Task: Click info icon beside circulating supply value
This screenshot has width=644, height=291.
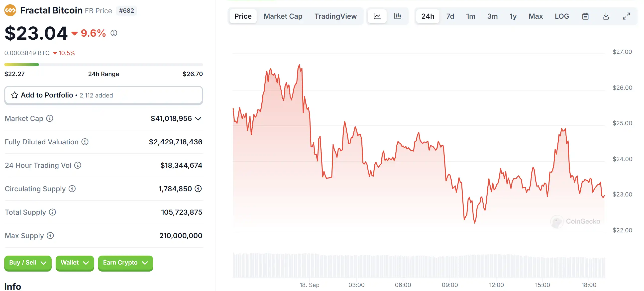Action: pos(198,189)
